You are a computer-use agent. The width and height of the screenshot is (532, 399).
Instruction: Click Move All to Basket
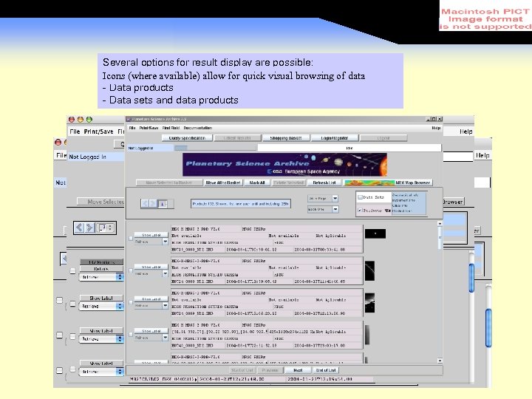[x=223, y=183]
